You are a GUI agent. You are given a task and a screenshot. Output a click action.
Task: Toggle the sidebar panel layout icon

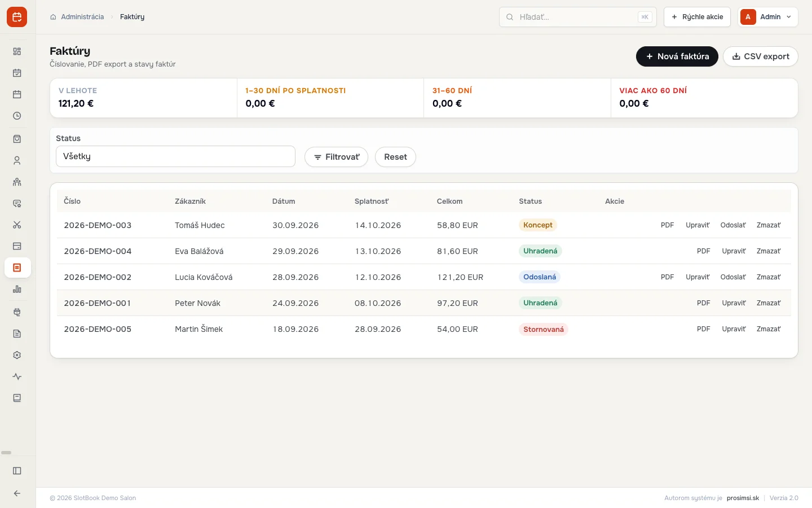17,471
